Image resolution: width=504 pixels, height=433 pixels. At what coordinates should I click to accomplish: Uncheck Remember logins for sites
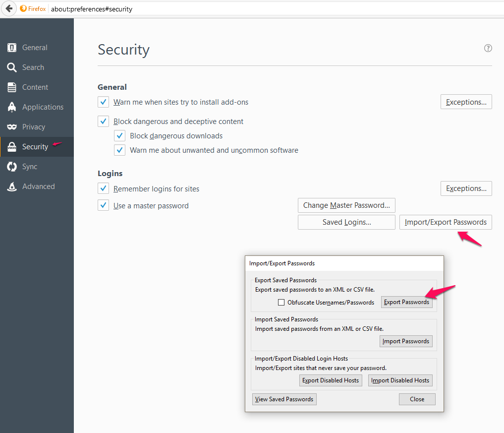103,188
